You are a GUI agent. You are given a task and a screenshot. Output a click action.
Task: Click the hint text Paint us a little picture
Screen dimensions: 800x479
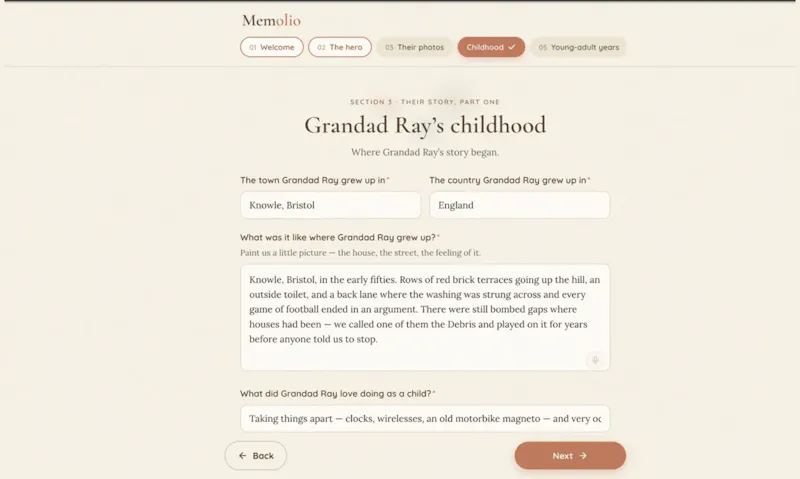point(360,253)
